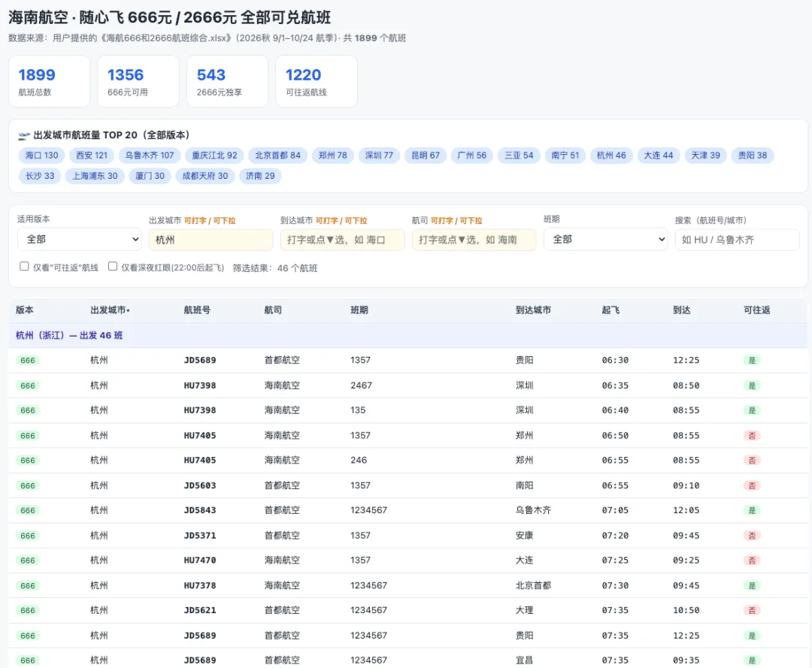Viewport: 812px width, 668px height.
Task: Select the 乌鲁木齐 107 city chip
Action: [x=150, y=156]
